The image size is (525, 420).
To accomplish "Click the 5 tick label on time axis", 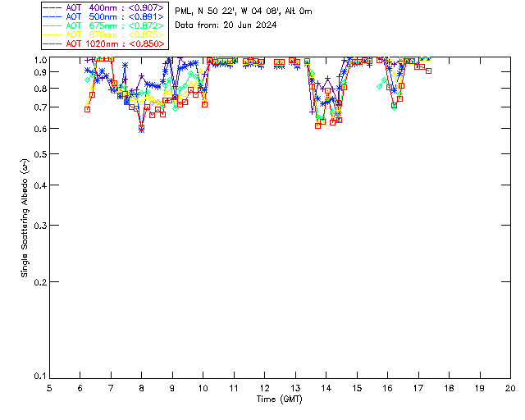I will (x=49, y=388).
